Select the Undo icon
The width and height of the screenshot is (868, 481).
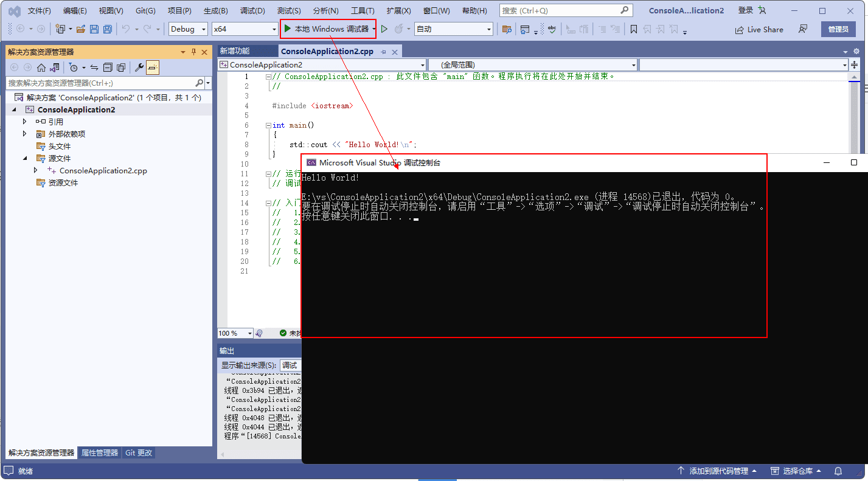pyautogui.click(x=126, y=29)
